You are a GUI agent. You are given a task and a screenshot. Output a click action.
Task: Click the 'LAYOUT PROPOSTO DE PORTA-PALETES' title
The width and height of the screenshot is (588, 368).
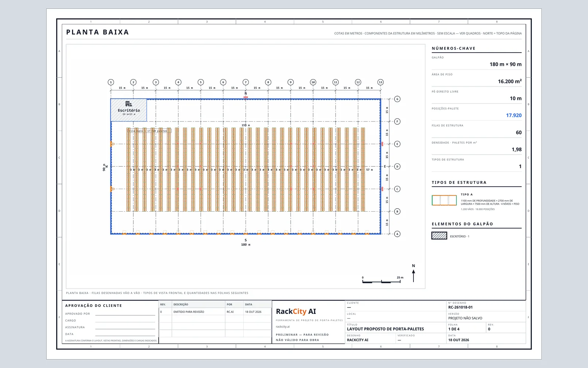[x=386, y=329]
